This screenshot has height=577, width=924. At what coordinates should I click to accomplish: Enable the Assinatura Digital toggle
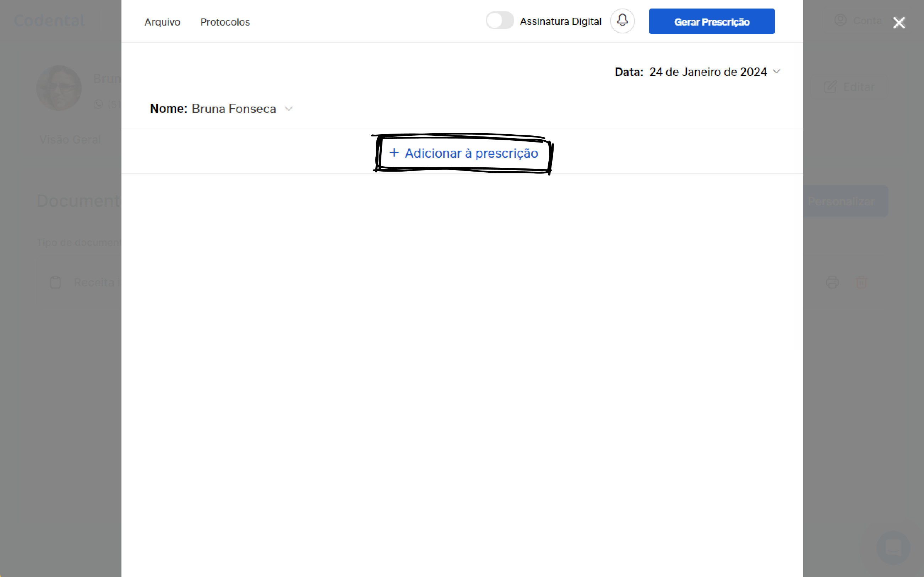500,21
